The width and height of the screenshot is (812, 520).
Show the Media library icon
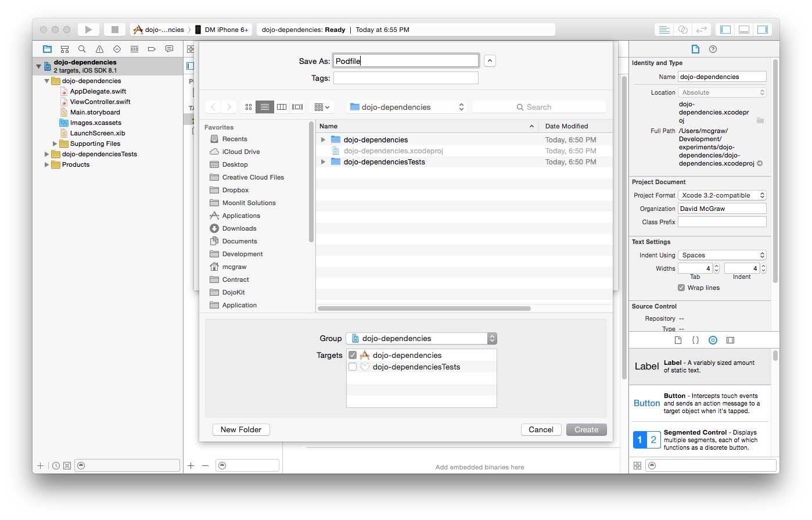730,340
